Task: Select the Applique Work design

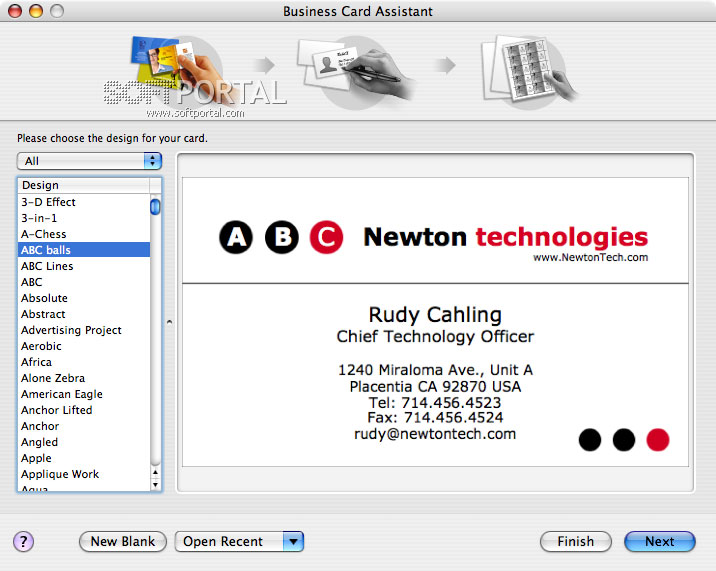Action: tap(84, 474)
